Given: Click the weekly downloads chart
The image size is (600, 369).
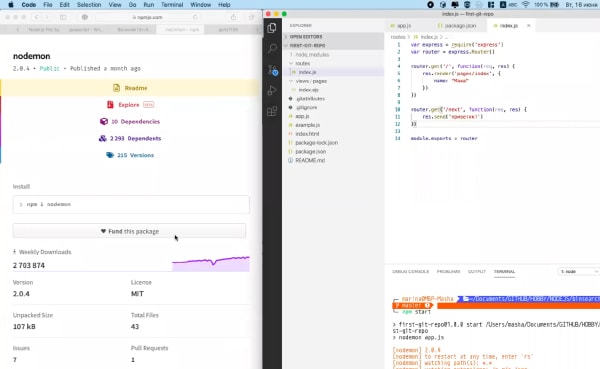Looking at the screenshot, I should pos(211,263).
